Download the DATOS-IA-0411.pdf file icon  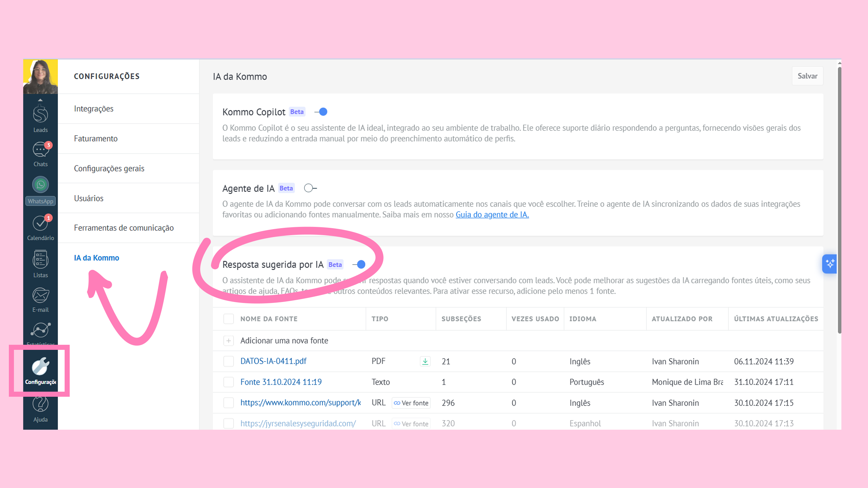[425, 361]
